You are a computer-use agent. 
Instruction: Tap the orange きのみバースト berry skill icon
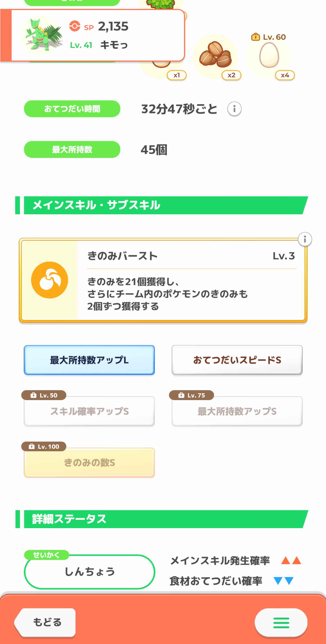(49, 280)
